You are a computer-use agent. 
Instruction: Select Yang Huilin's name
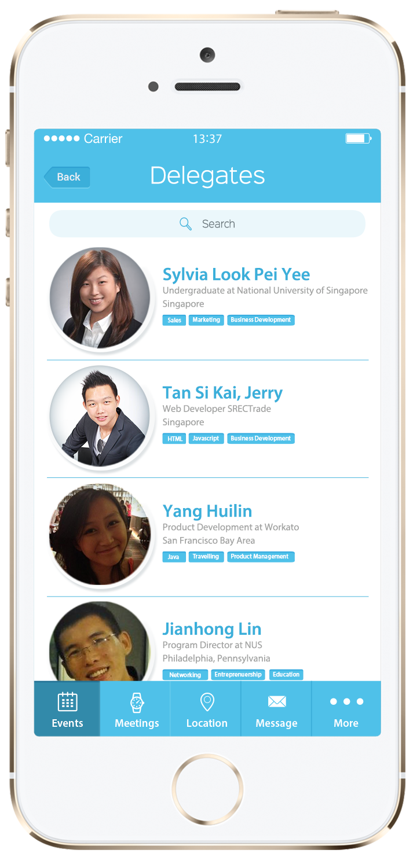click(207, 511)
